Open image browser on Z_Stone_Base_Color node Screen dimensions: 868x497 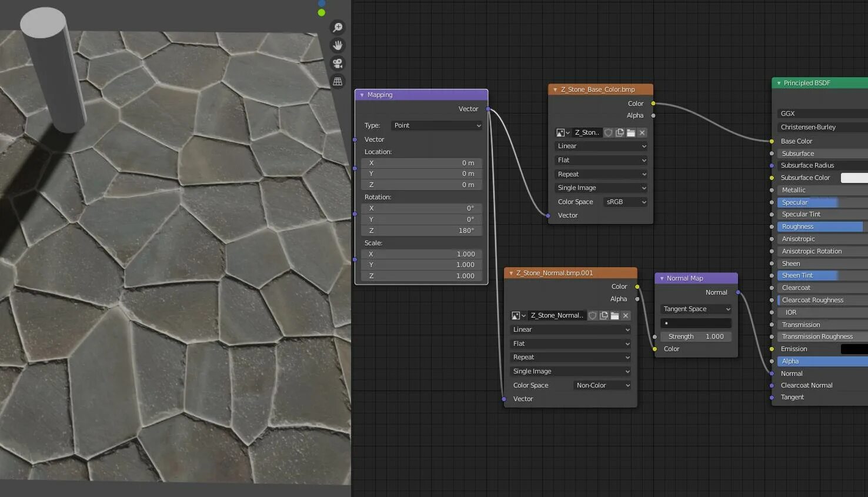click(563, 133)
